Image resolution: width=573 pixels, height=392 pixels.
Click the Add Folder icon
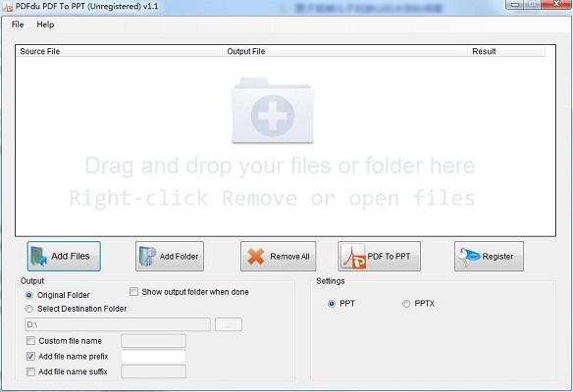(147, 256)
